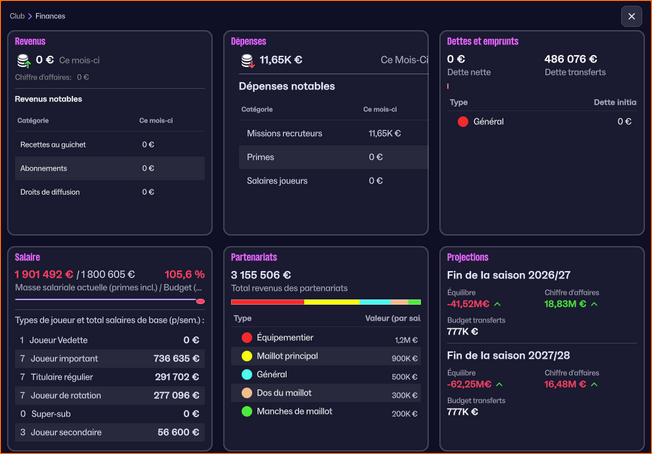Open the Club breadcrumb link

(x=17, y=16)
